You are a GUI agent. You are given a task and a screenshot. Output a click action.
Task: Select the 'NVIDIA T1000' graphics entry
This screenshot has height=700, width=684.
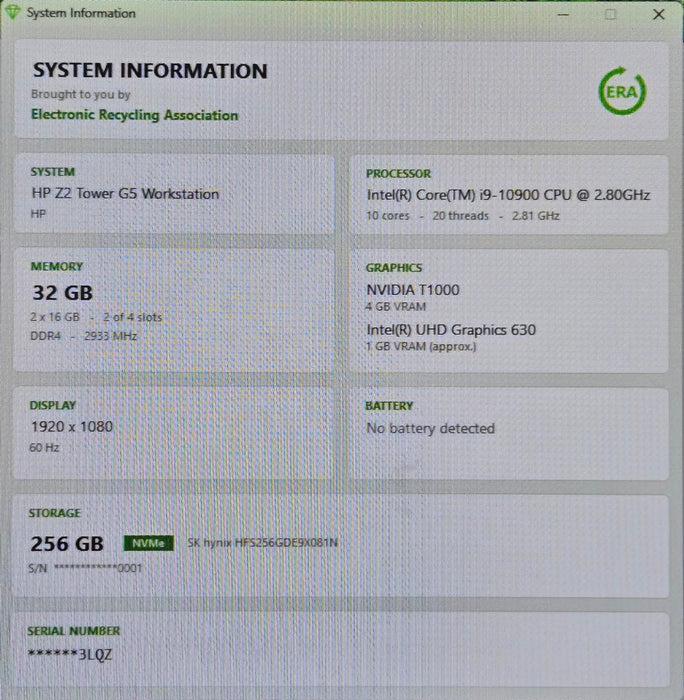pos(413,290)
